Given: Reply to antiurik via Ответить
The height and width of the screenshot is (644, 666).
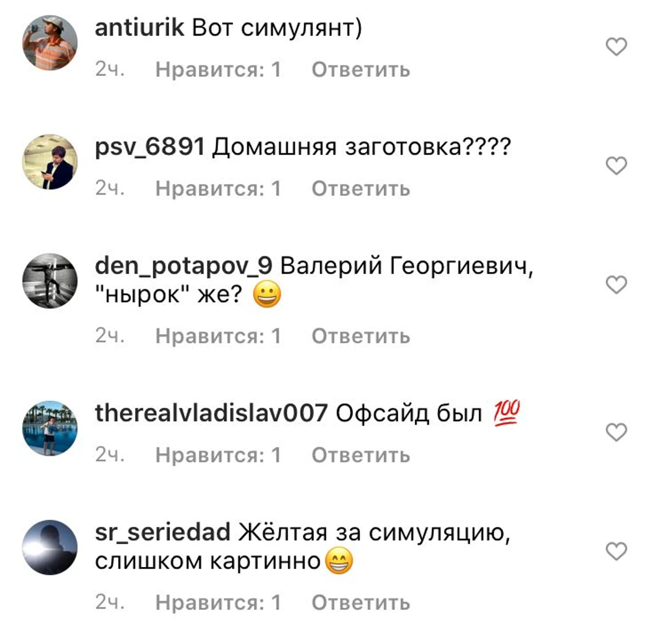Looking at the screenshot, I should pyautogui.click(x=361, y=70).
